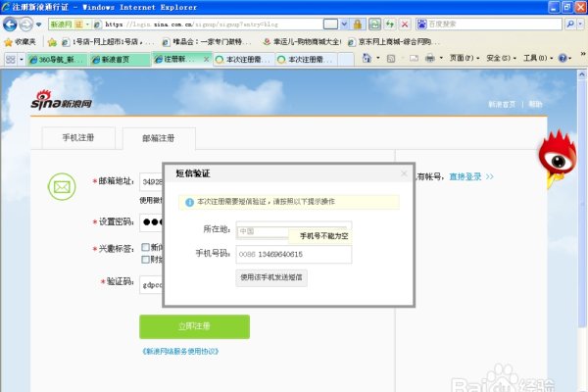Click the Baidu search box

click(x=494, y=24)
